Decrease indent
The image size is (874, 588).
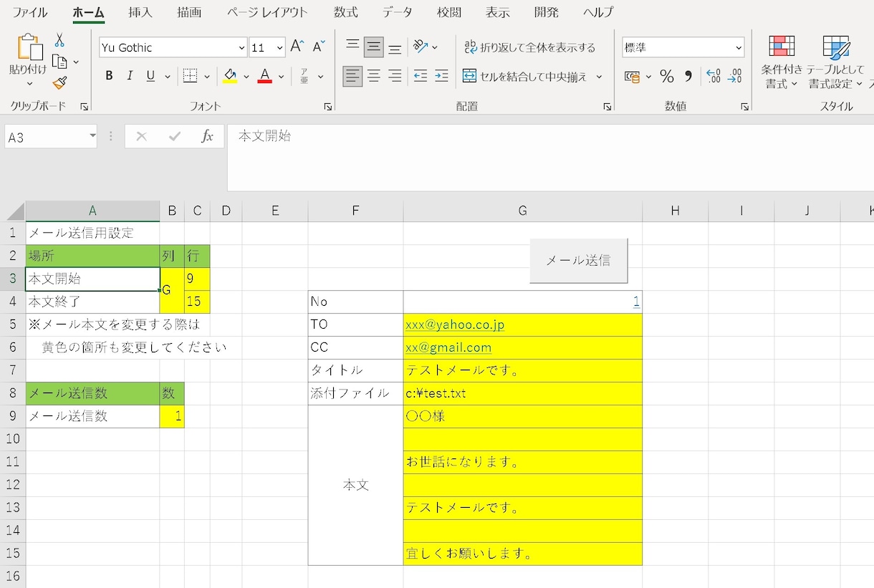pos(421,76)
